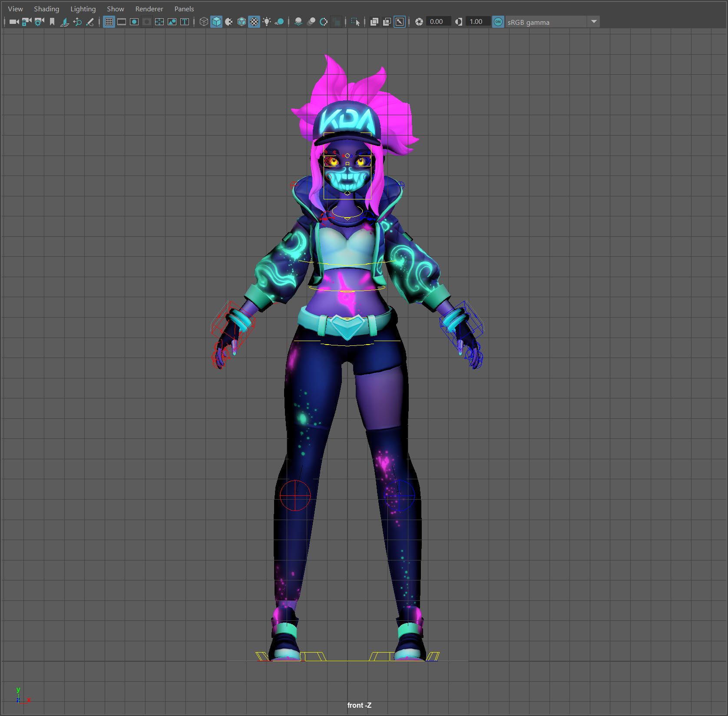Click the X-Ray Active Components icon
This screenshot has width=728, height=716.
(387, 22)
